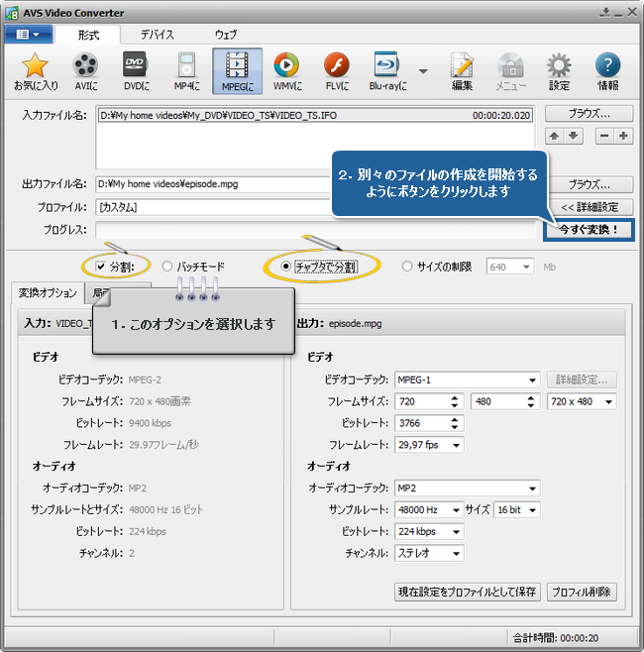Viewport: 644px width, 652px height.
Task: Move input file up with arrow
Action: click(554, 136)
